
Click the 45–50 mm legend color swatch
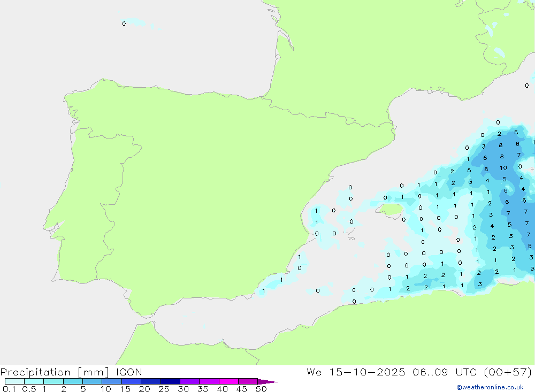(x=248, y=381)
